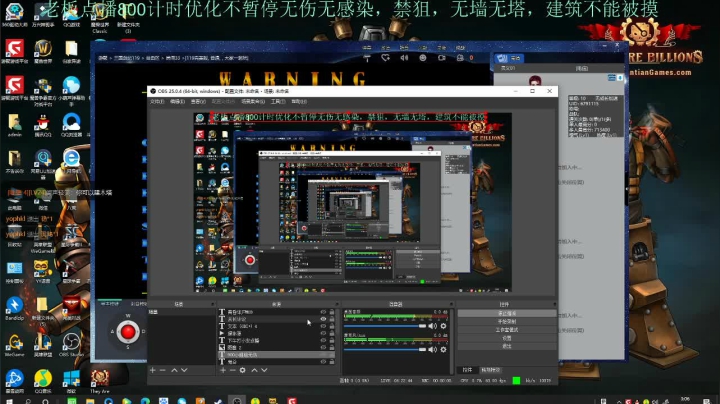Click camera icon in background platform toolbar
Viewport: 720px width, 404px height.
(x=442, y=58)
